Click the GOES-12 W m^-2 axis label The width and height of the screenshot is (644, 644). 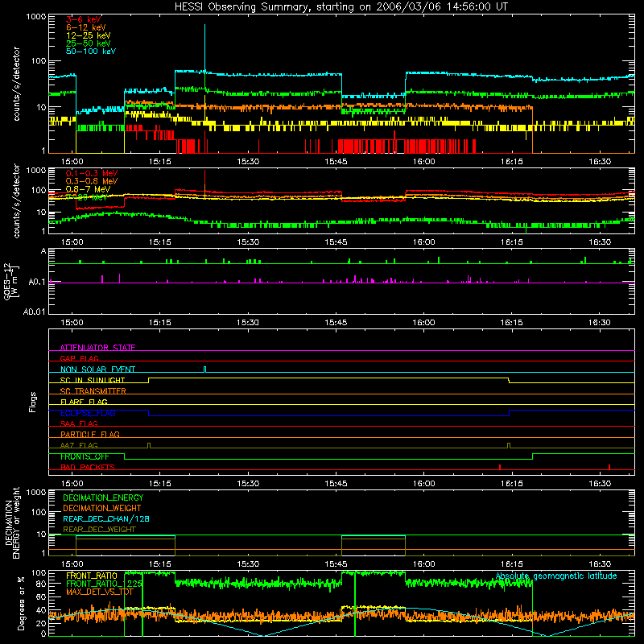(11, 281)
